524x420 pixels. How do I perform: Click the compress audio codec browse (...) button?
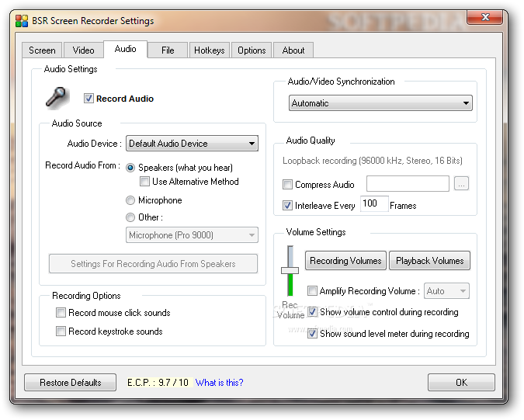click(461, 184)
